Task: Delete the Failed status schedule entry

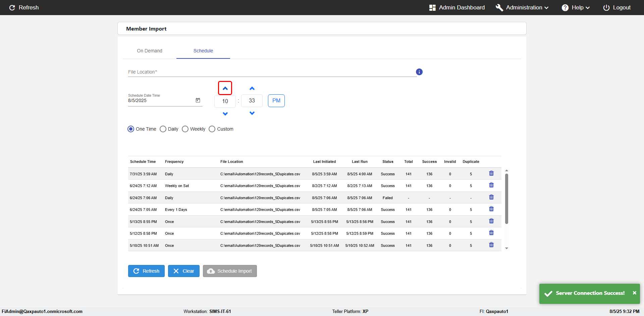Action: tap(491, 197)
